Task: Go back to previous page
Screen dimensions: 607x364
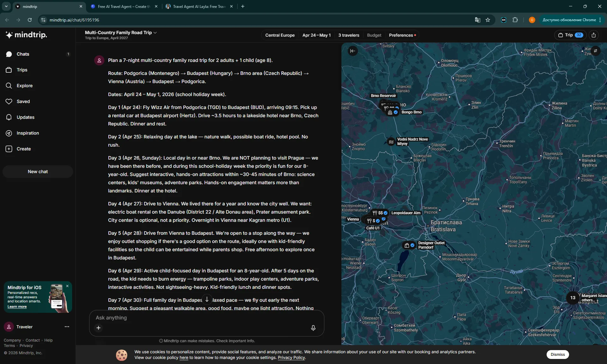Action: click(x=7, y=20)
